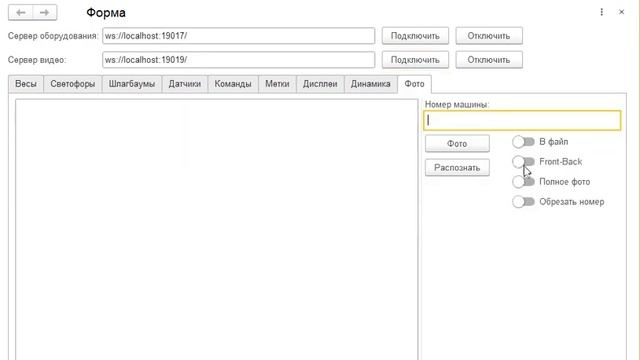The width and height of the screenshot is (640, 360).
Task: Enable the Front-Back switch
Action: point(523,162)
